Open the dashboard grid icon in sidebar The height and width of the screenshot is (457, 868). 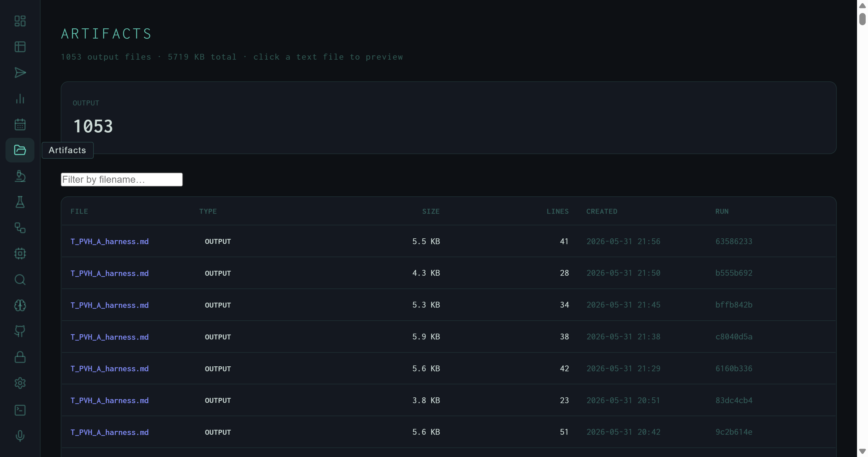20,21
